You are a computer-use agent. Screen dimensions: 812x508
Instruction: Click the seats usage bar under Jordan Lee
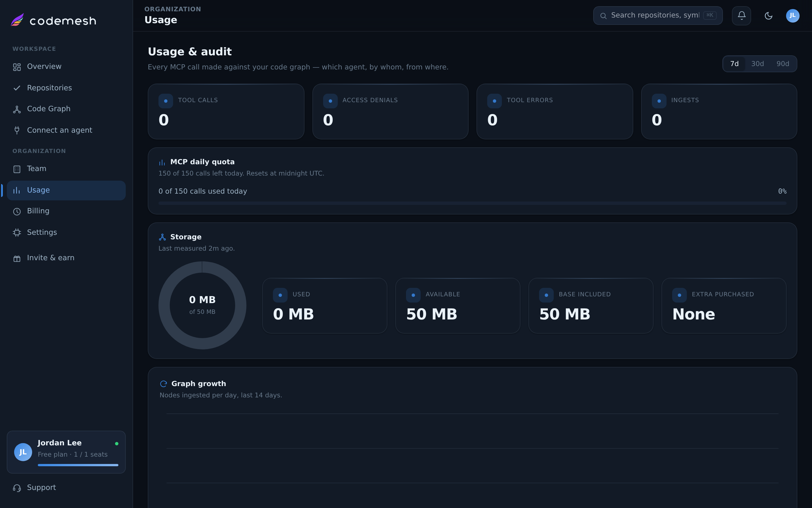pos(78,465)
